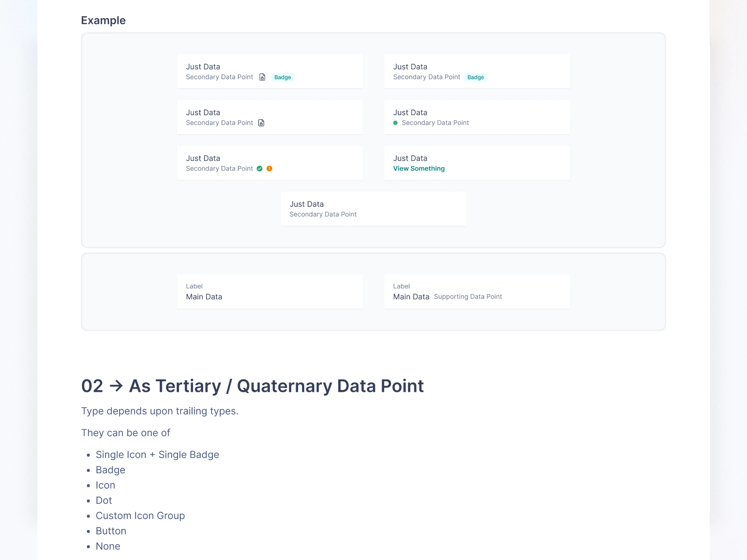Click the green checkmark status icon
The image size is (747, 560).
click(x=259, y=168)
